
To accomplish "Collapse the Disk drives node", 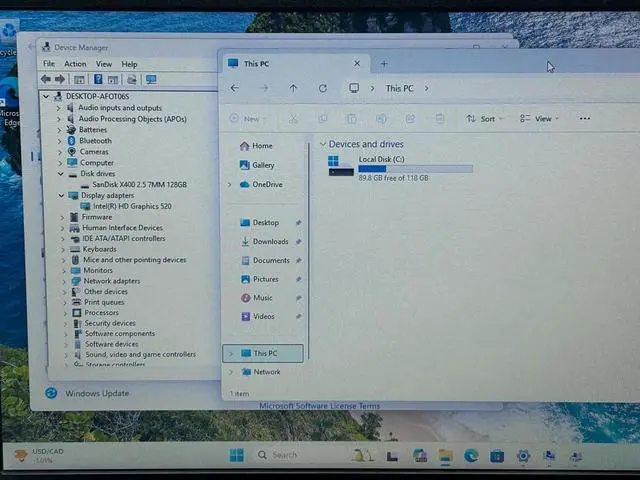I will (60, 174).
